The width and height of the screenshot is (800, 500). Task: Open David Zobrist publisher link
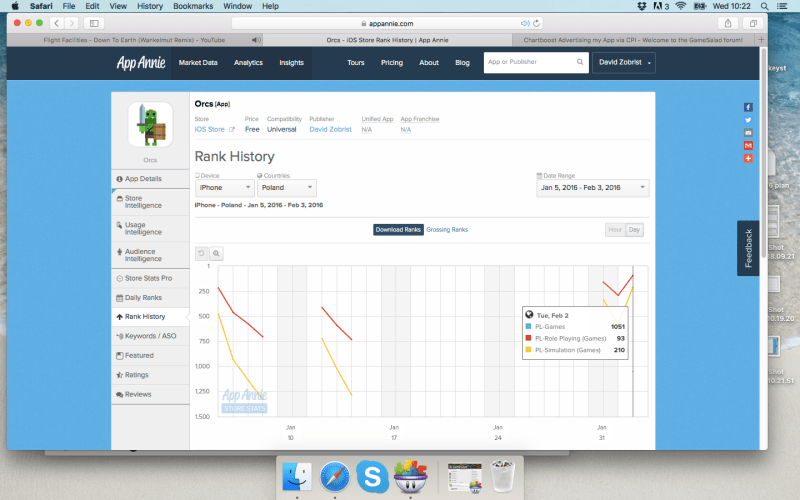330,130
